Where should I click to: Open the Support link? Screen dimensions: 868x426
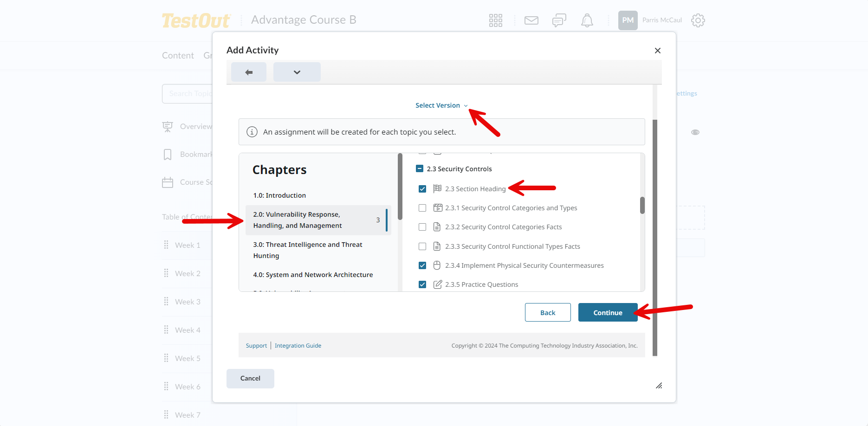pos(256,346)
